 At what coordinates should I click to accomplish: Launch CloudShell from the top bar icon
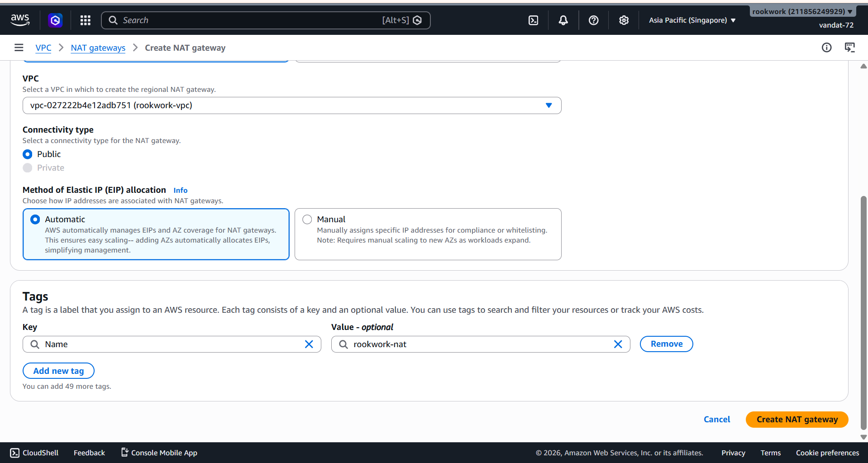pyautogui.click(x=534, y=20)
